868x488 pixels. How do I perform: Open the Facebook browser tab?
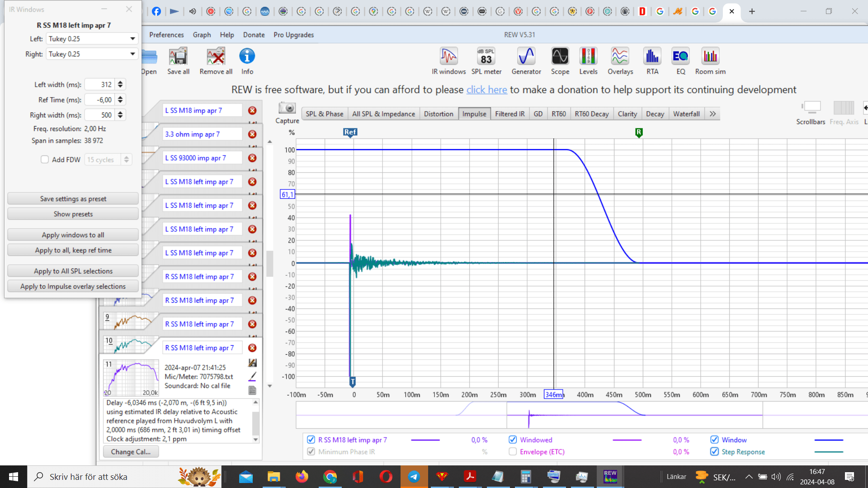tap(156, 11)
